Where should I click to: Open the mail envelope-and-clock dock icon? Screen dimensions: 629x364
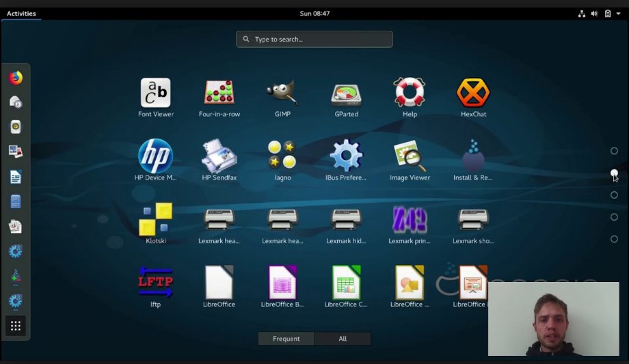point(16,102)
